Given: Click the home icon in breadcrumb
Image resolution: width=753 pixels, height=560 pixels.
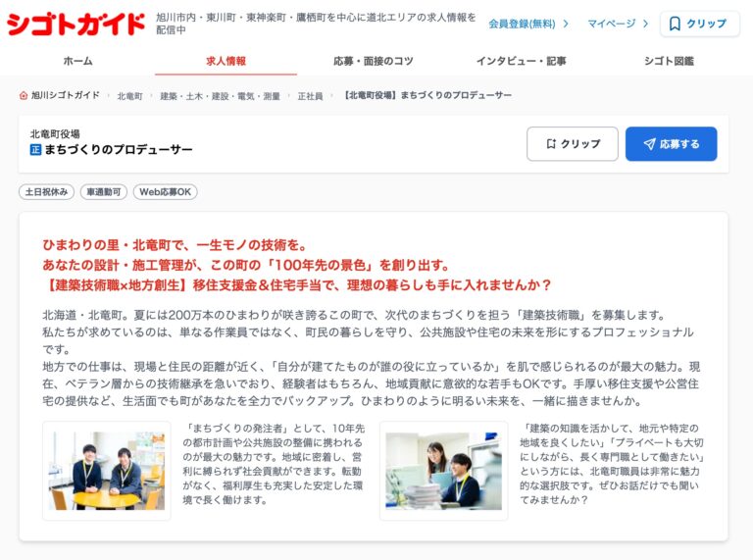Looking at the screenshot, I should (24, 95).
